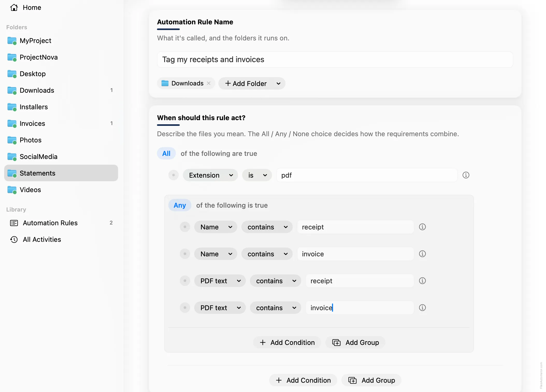Open Name dropdown in invoice row

coord(216,254)
